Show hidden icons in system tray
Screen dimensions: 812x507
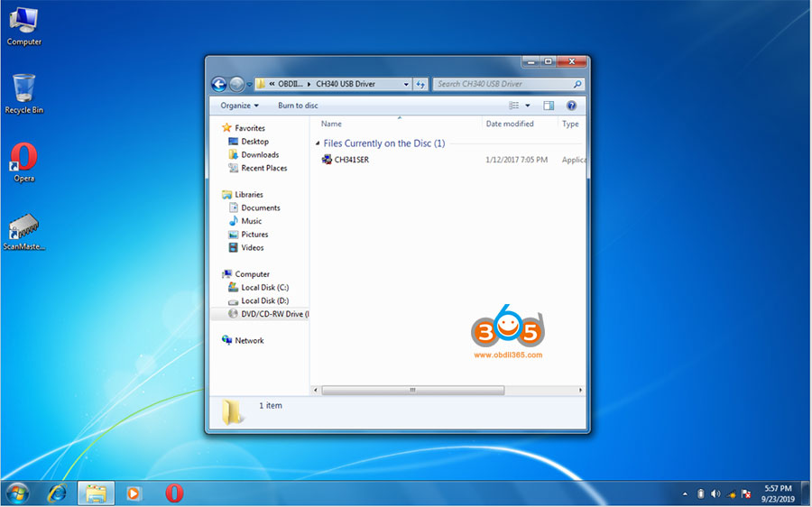tap(685, 494)
